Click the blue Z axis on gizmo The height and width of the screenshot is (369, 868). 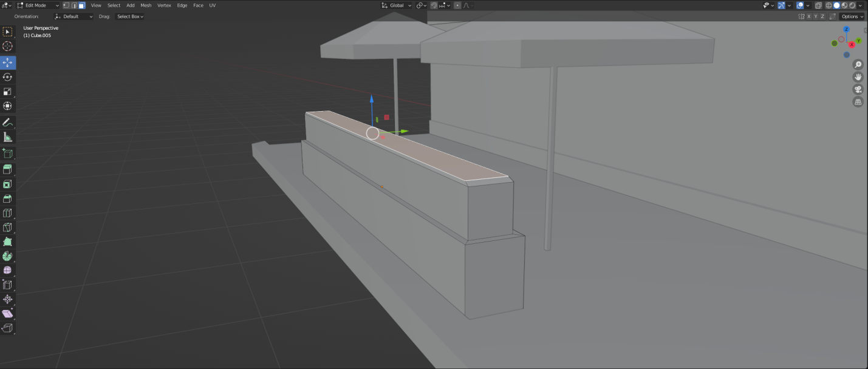click(x=846, y=30)
